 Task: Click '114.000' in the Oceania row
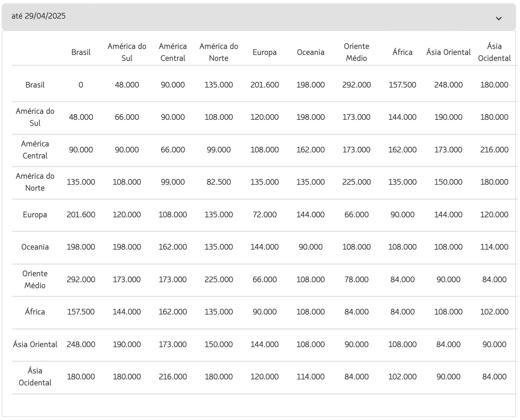(494, 247)
